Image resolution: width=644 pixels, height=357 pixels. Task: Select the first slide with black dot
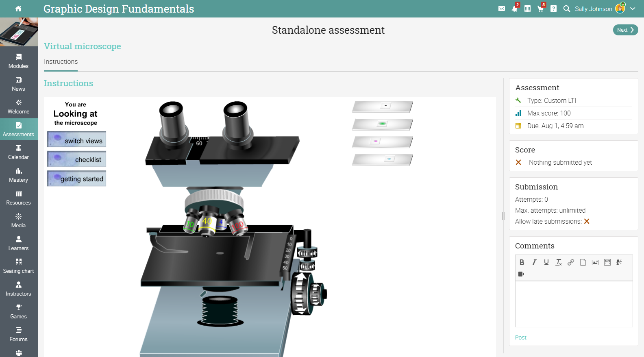[383, 107]
